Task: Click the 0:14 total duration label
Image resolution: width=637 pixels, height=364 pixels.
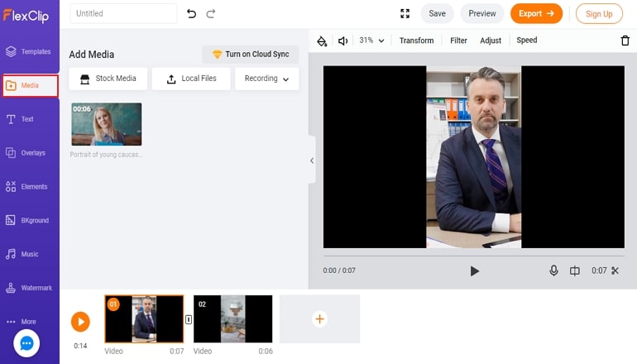Action: pyautogui.click(x=80, y=346)
